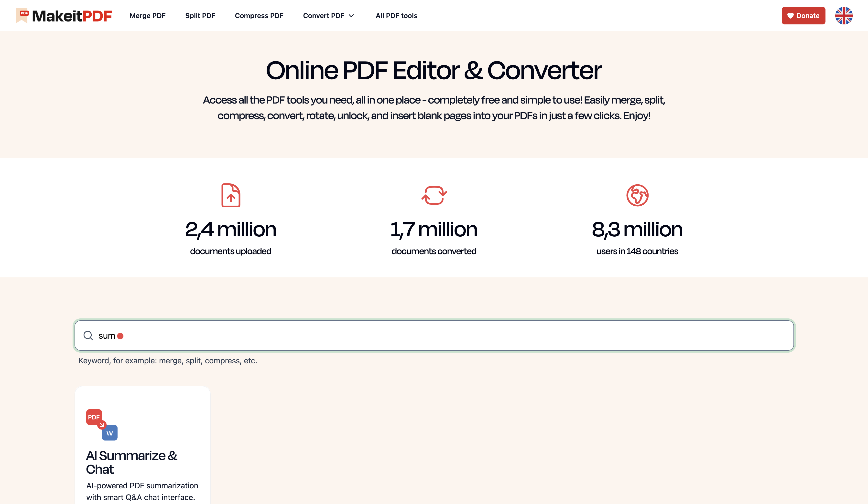Open the Compress PDF page
868x504 pixels.
click(259, 15)
